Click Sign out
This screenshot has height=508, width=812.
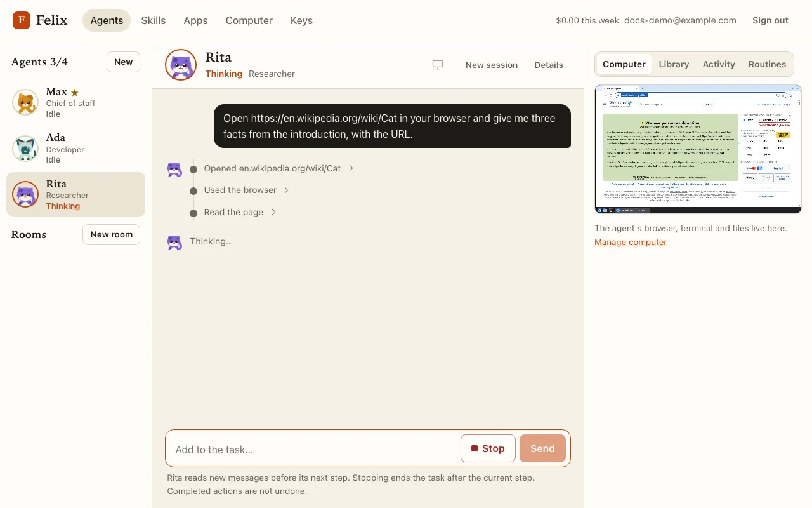770,20
